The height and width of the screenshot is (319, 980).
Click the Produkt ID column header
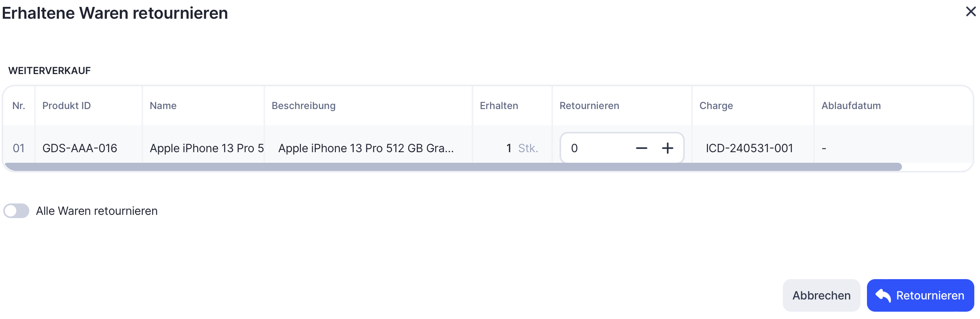(x=67, y=106)
